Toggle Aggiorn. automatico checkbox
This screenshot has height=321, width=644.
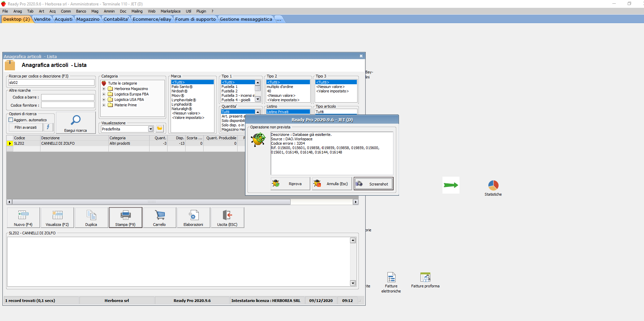pyautogui.click(x=11, y=120)
